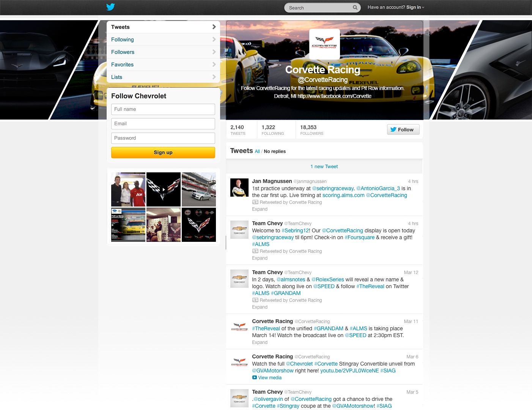
Task: Click the #Sebring12 hashtag
Action: (296, 230)
